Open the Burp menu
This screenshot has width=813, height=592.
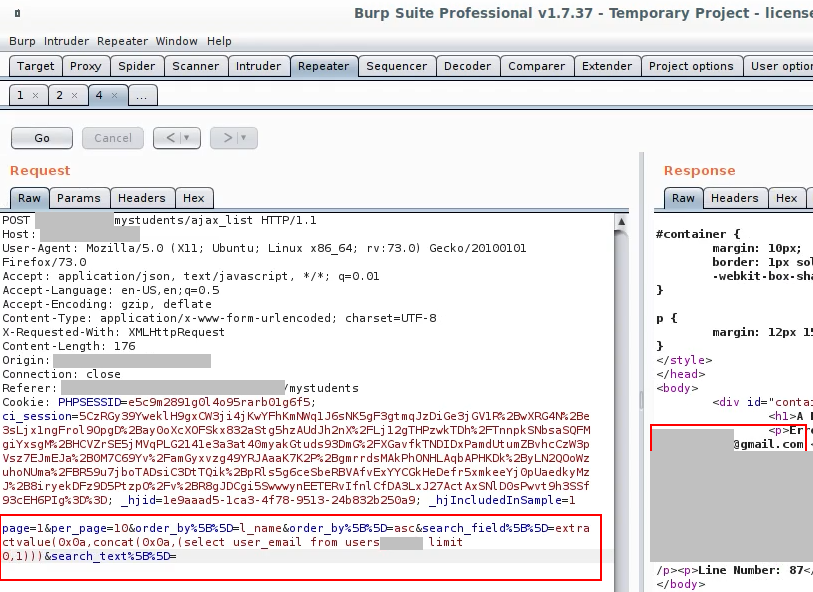pyautogui.click(x=22, y=41)
